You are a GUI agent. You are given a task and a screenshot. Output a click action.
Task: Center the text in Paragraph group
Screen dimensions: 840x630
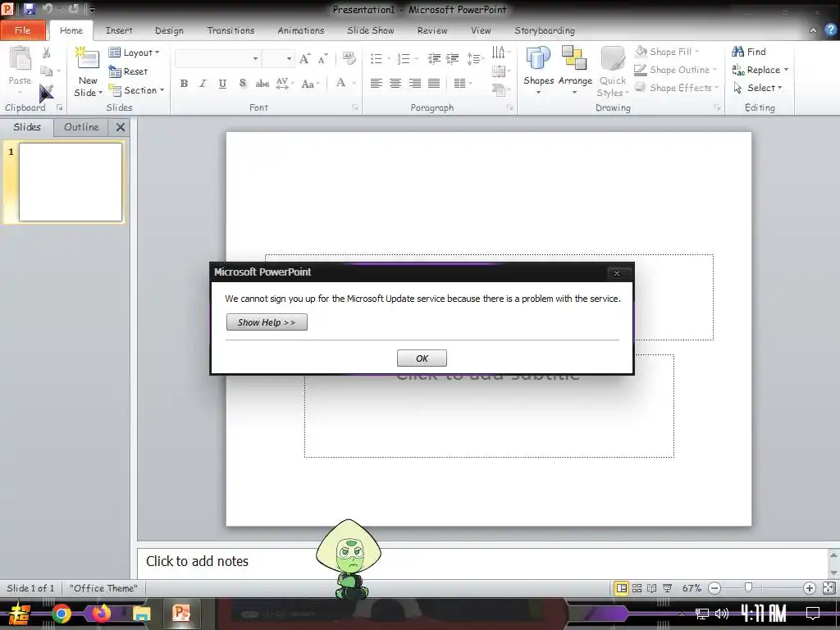tap(395, 83)
